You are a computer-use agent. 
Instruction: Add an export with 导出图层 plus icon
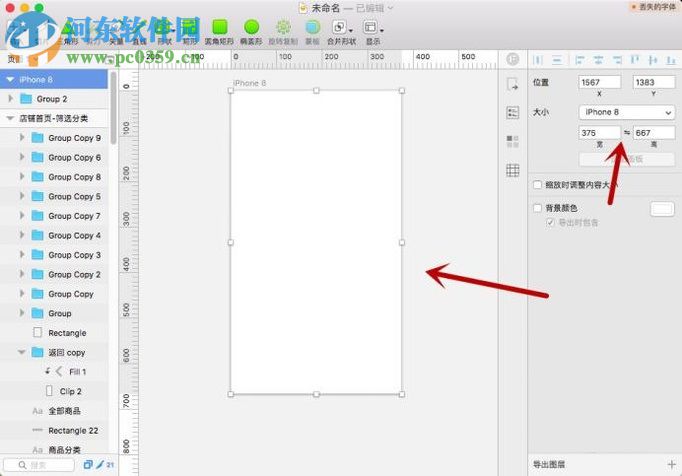pyautogui.click(x=671, y=465)
